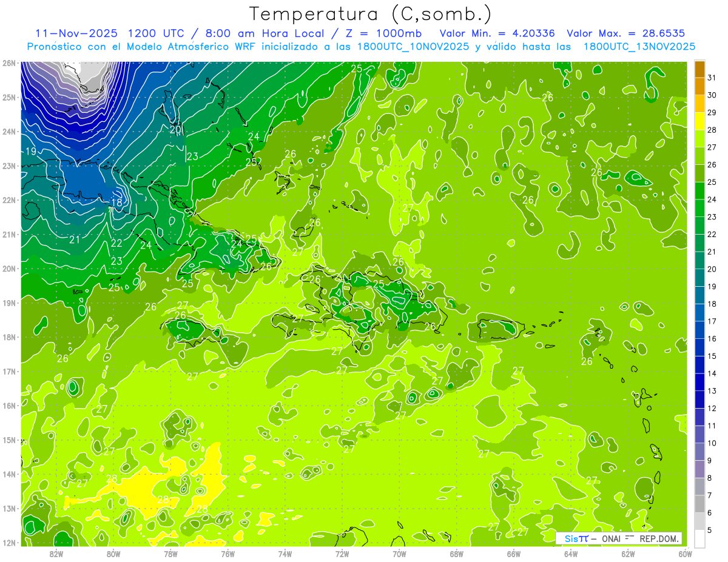Click the 18N latitude label

pyautogui.click(x=8, y=337)
